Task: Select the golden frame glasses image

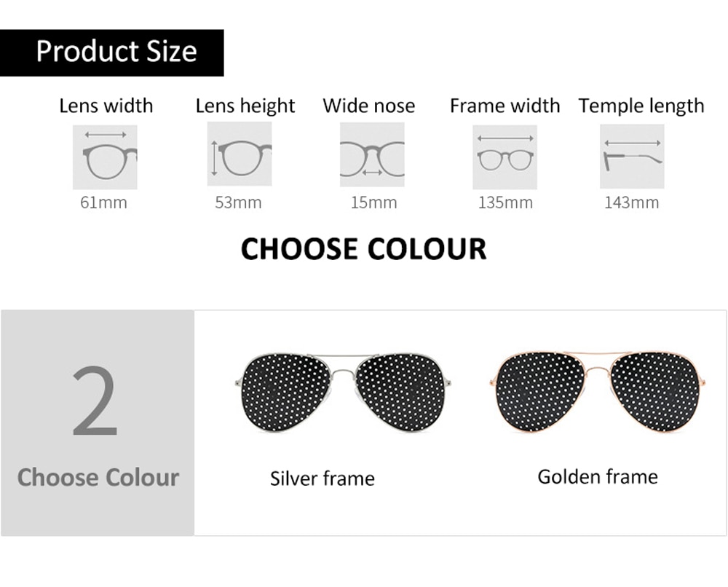Action: 598,393
